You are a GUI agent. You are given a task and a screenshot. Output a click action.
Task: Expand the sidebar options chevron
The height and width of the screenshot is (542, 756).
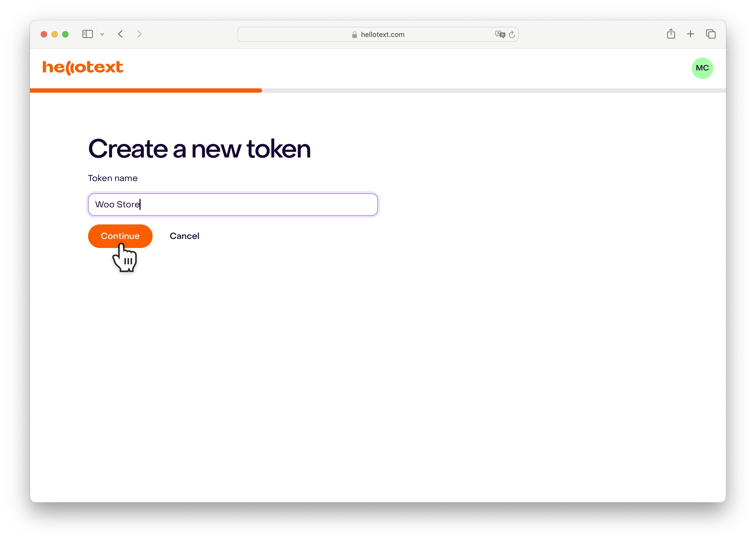point(102,34)
